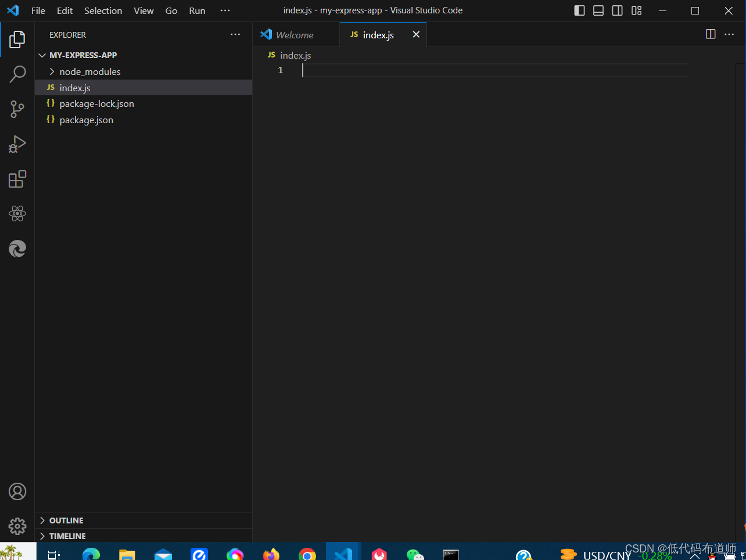Open the View menu
The height and width of the screenshot is (560, 746).
pos(144,10)
